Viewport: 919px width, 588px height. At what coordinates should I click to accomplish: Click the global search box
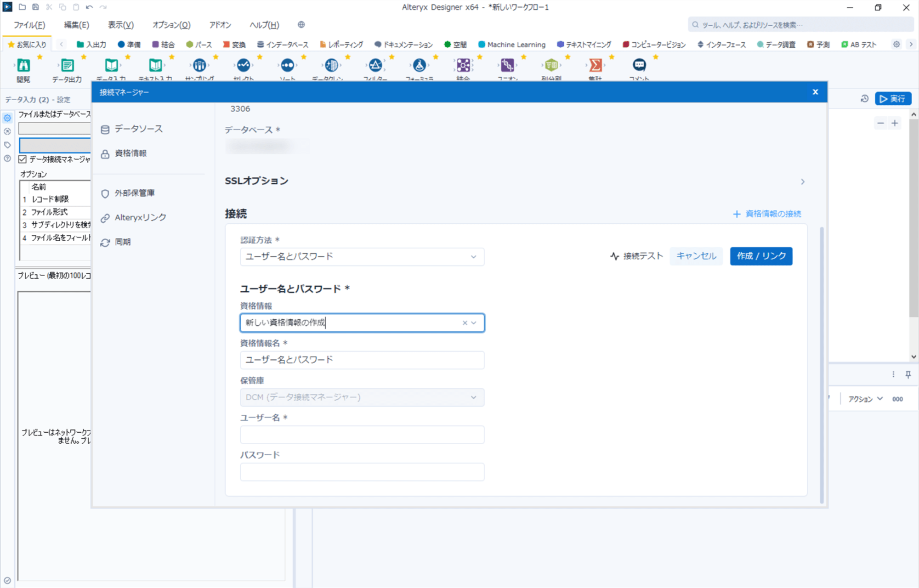coord(800,25)
